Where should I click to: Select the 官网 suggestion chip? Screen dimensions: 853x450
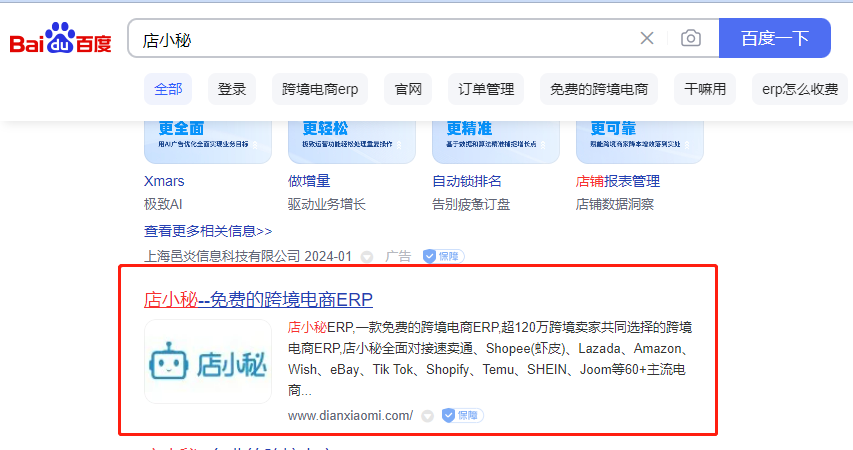click(x=408, y=89)
